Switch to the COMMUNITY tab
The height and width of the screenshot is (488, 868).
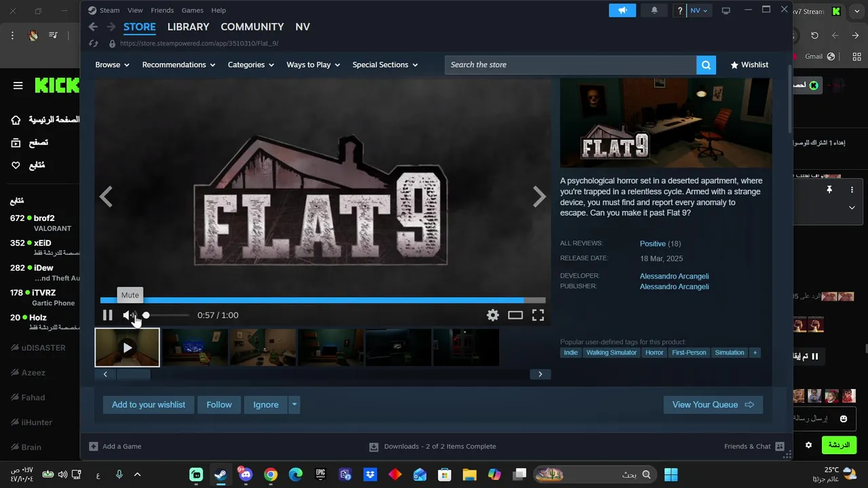click(252, 27)
